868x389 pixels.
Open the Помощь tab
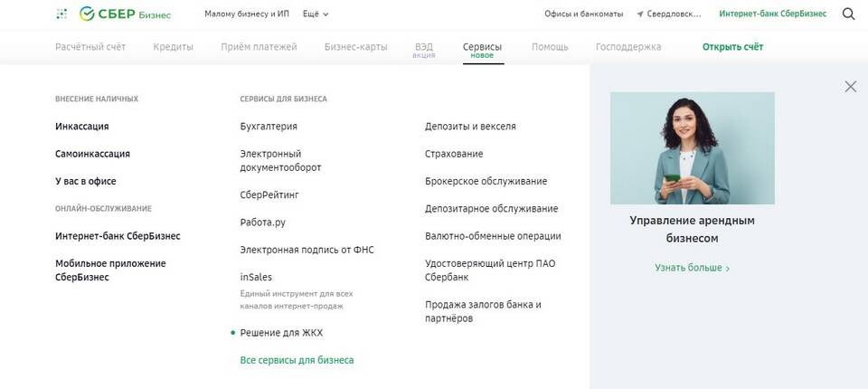pyautogui.click(x=550, y=47)
